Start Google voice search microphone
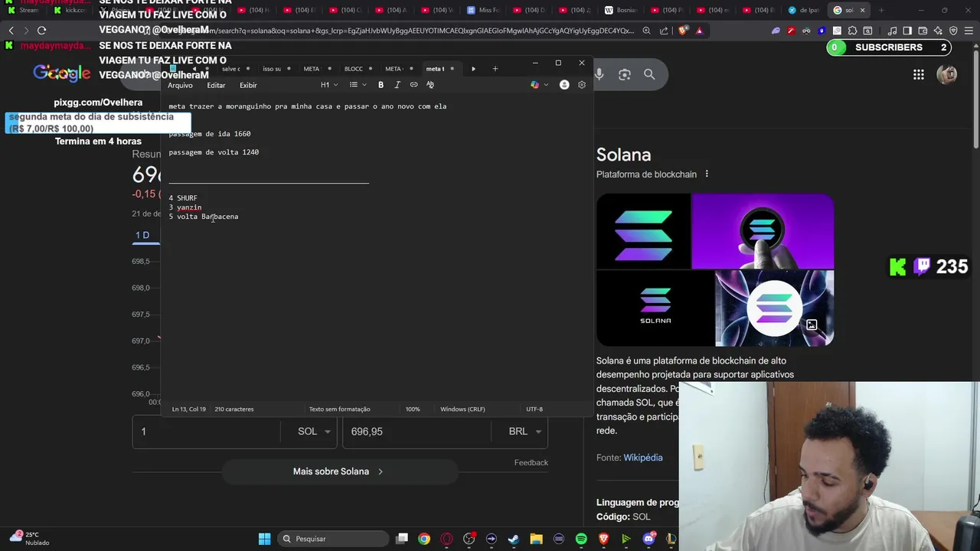The height and width of the screenshot is (551, 980). 599,74
